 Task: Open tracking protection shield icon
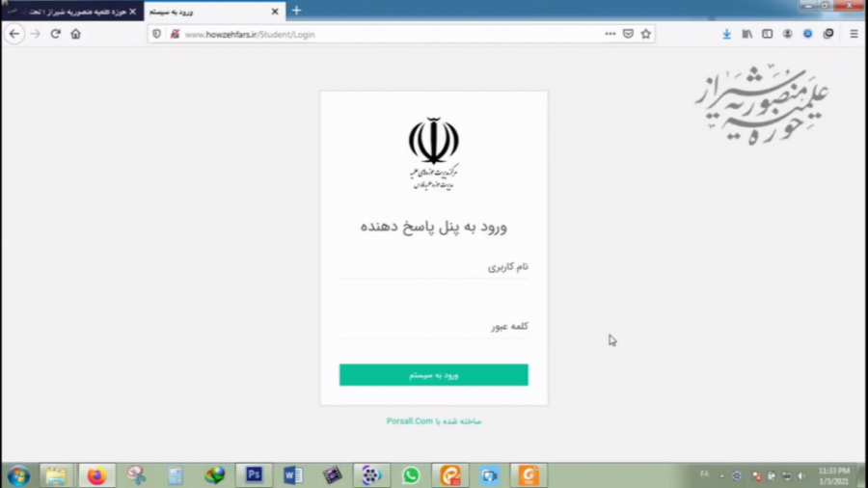click(x=156, y=35)
